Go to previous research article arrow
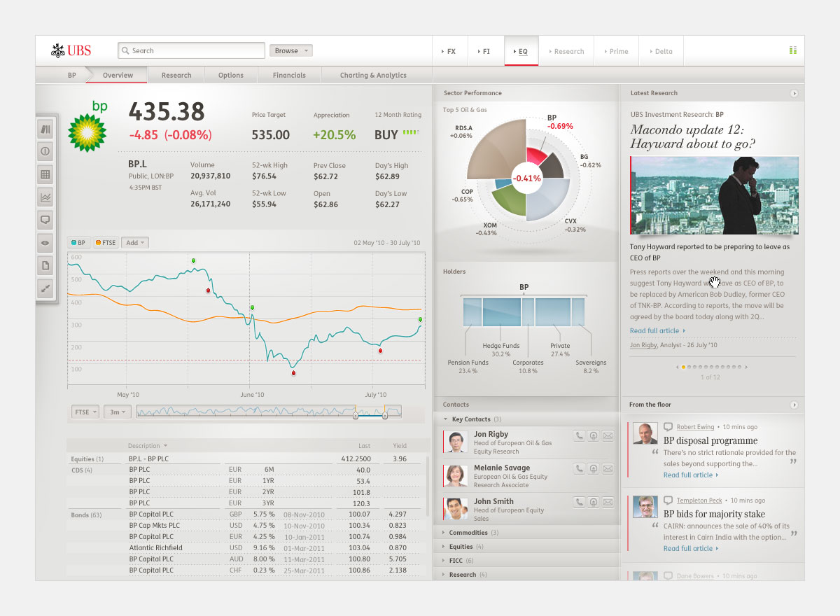Viewport: 840px width, 616px height. click(678, 367)
